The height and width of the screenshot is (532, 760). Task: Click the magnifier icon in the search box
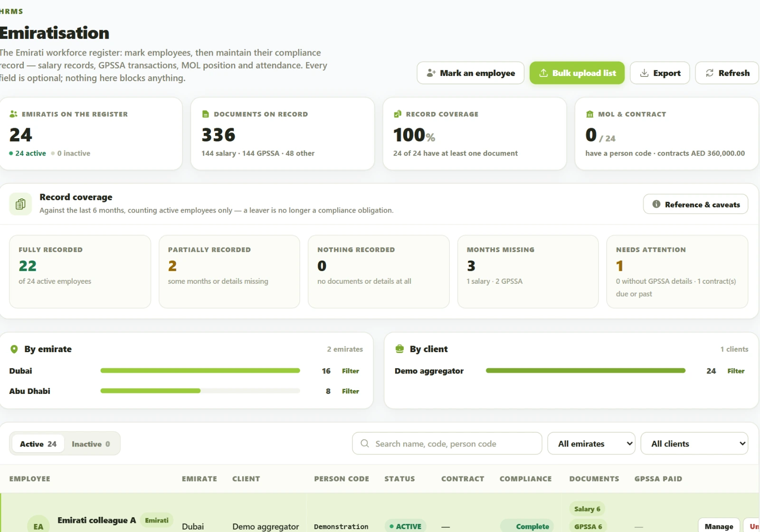pyautogui.click(x=365, y=443)
